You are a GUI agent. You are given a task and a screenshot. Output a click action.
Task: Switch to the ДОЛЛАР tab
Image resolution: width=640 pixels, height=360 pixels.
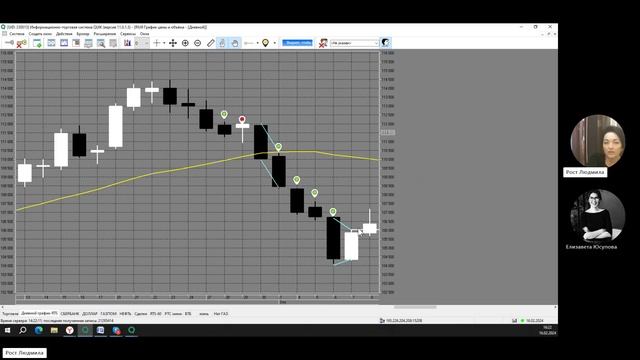coord(90,314)
